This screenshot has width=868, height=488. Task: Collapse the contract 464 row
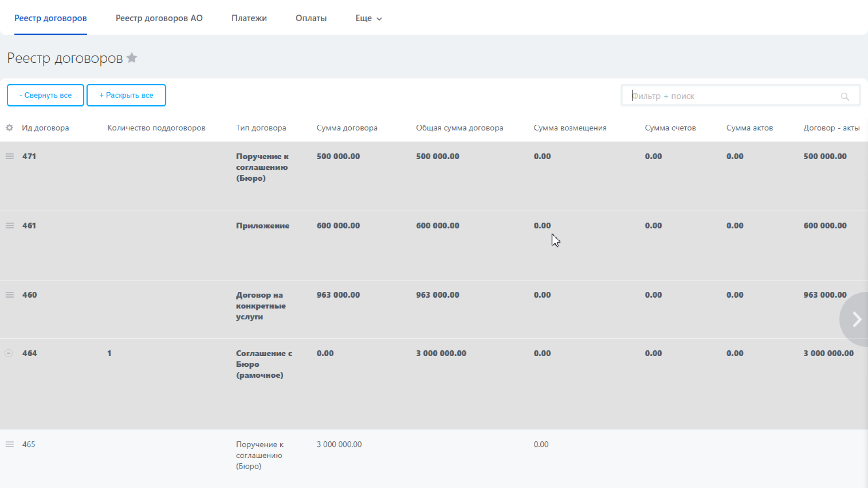[9, 353]
